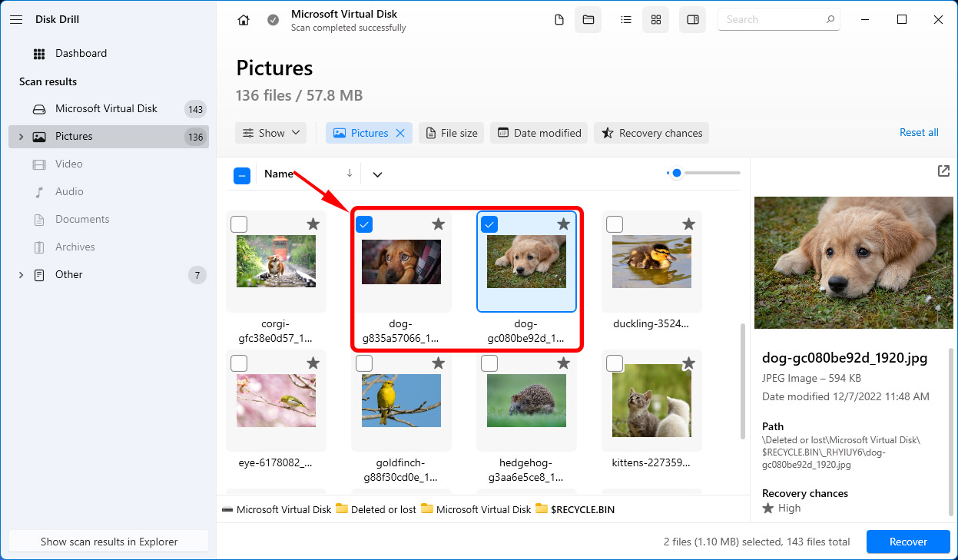The width and height of the screenshot is (958, 560).
Task: Switch to list view layout
Action: tap(626, 19)
